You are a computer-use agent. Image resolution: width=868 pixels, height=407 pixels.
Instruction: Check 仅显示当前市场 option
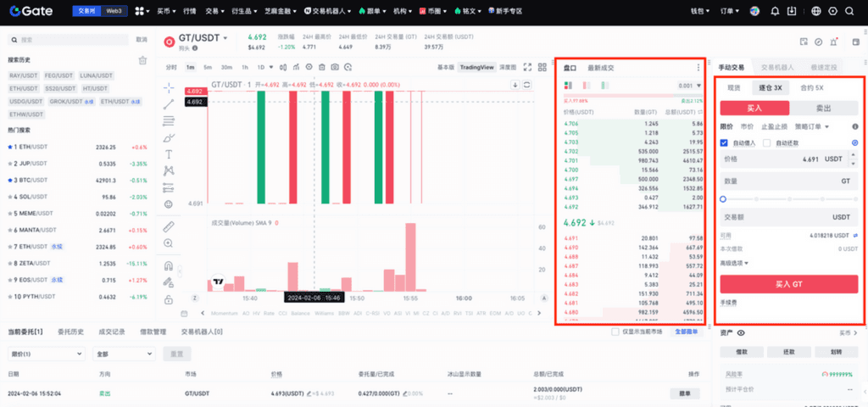(x=615, y=332)
